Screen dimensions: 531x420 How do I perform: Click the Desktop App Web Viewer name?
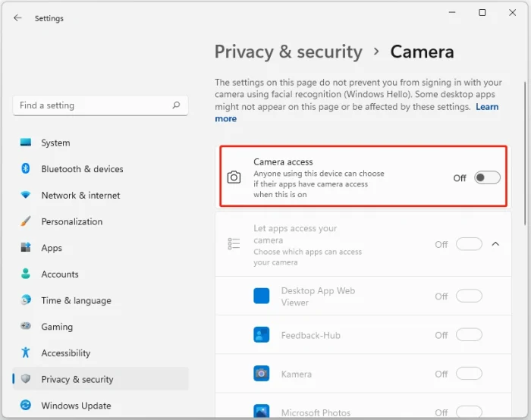pyautogui.click(x=318, y=296)
